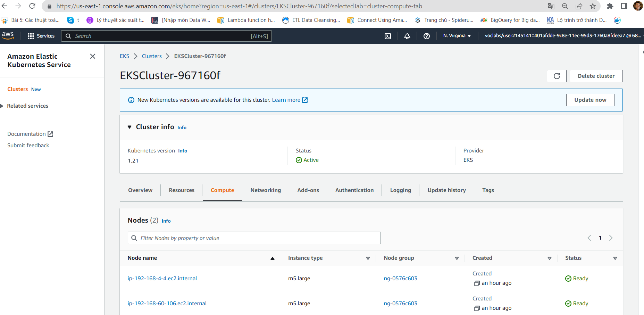Open node group ng-0576c603 in the ip-192-168-4-4 row
The image size is (644, 315).
[x=400, y=279]
